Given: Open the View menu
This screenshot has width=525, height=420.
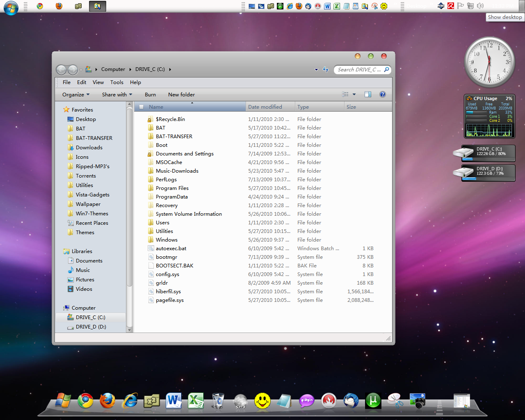Looking at the screenshot, I should tap(98, 82).
